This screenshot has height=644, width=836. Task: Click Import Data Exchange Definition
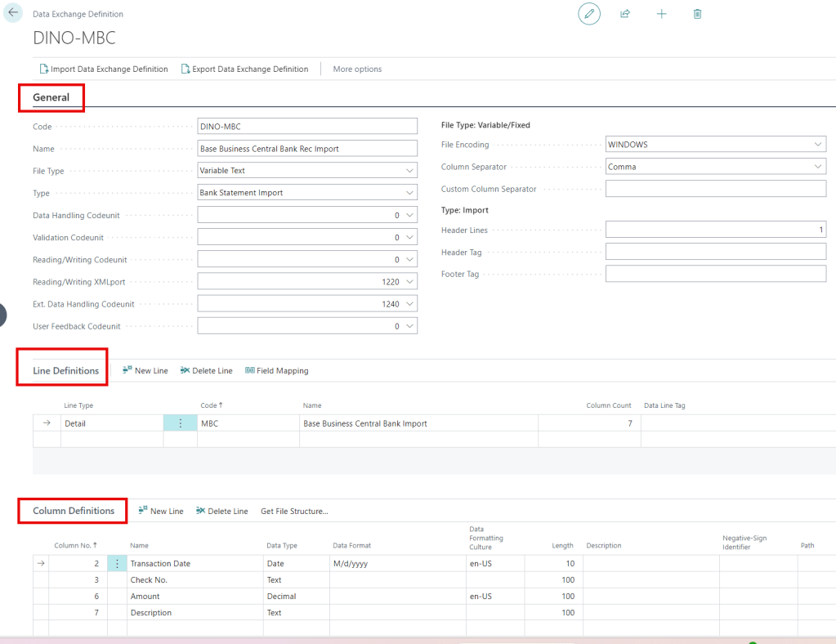(x=104, y=69)
